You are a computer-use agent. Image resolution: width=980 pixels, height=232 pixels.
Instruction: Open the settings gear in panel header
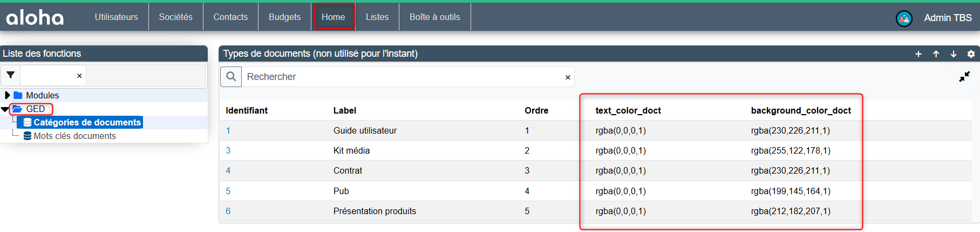971,54
